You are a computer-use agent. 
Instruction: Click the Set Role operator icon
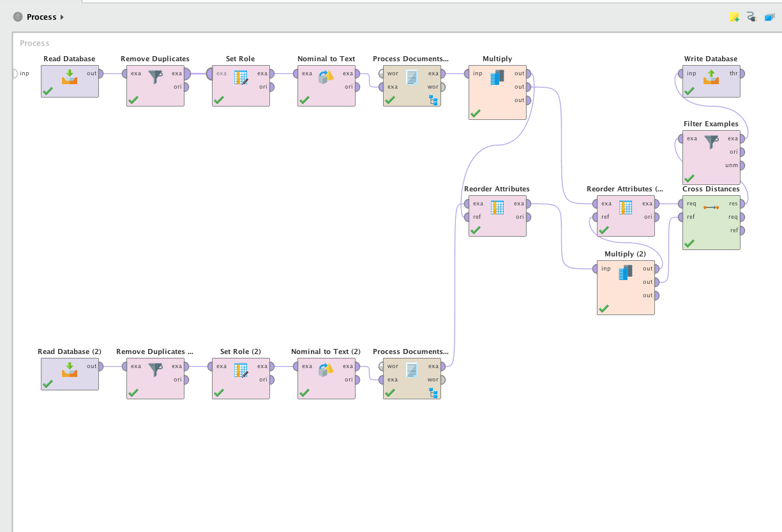pyautogui.click(x=241, y=78)
